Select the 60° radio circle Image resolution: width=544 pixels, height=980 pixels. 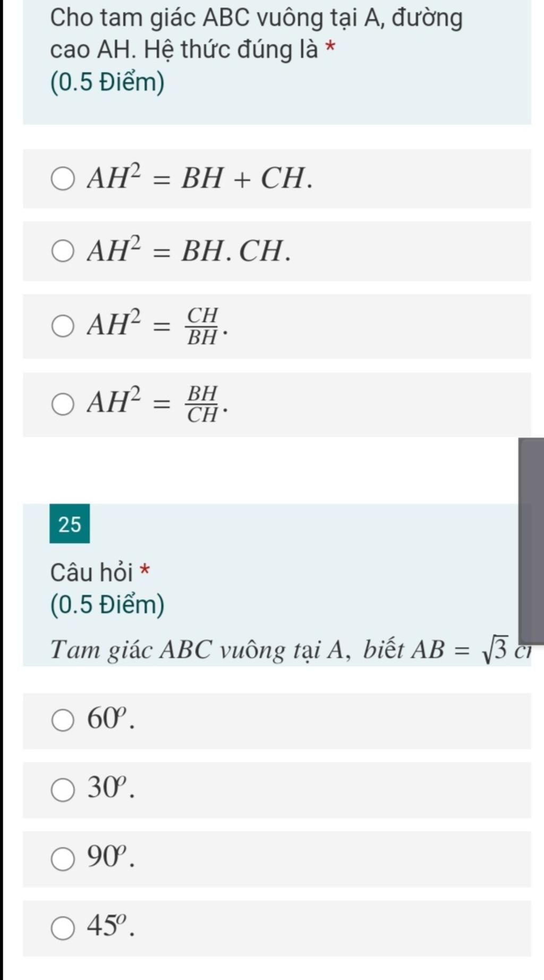63,721
